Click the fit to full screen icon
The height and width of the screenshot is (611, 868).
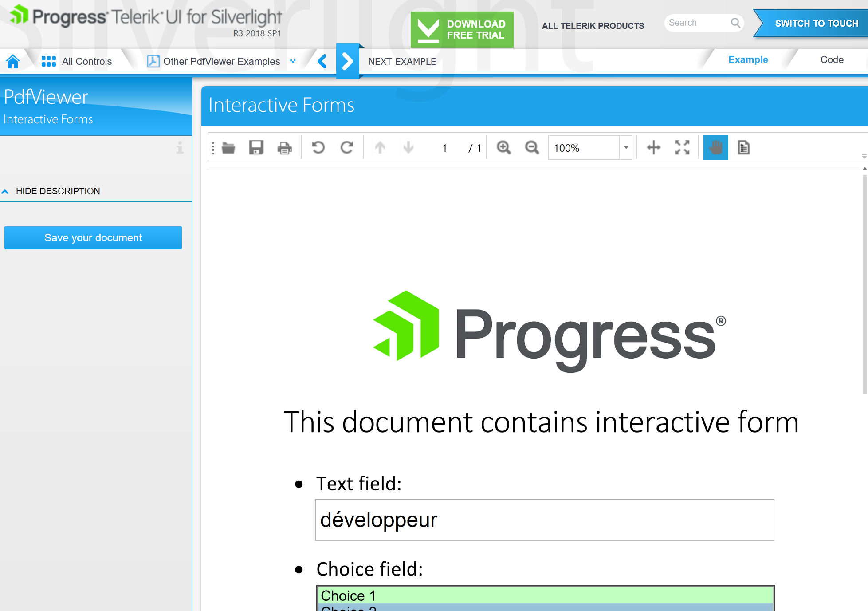(x=682, y=147)
